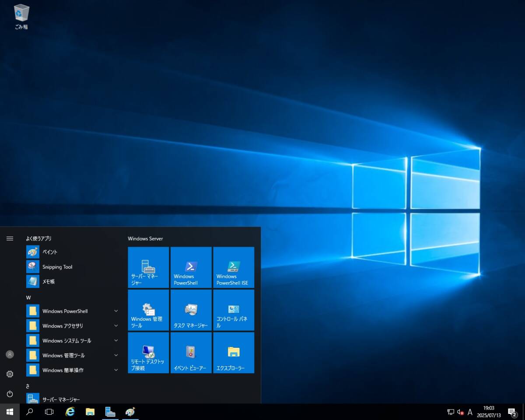Select the ごみ箱 desktop icon
The image size is (525, 420).
click(21, 17)
